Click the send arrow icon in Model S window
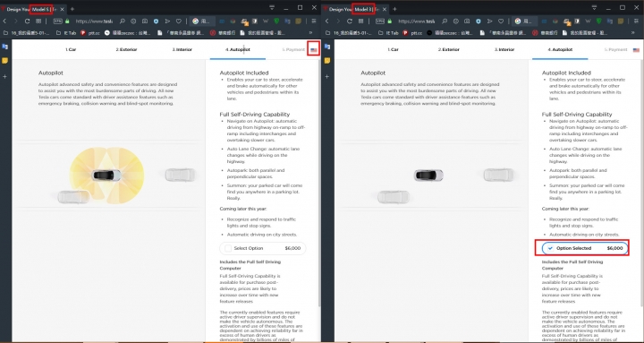Image resolution: width=644 pixels, height=343 pixels. pos(167,21)
